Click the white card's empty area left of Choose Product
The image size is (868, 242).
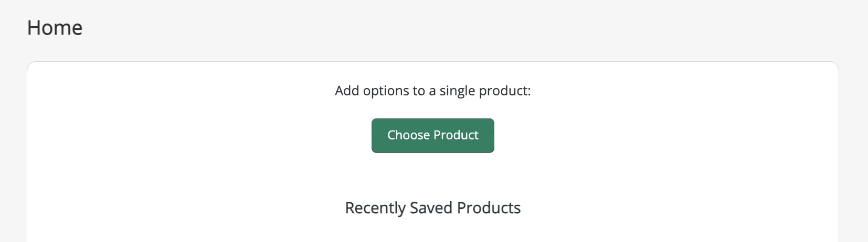click(x=199, y=135)
